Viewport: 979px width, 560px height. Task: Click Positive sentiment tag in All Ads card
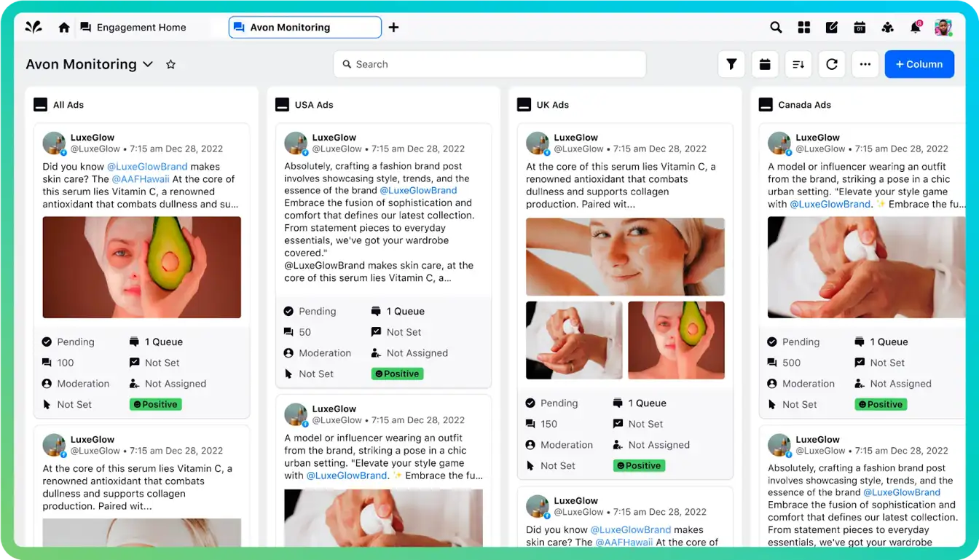pyautogui.click(x=155, y=404)
